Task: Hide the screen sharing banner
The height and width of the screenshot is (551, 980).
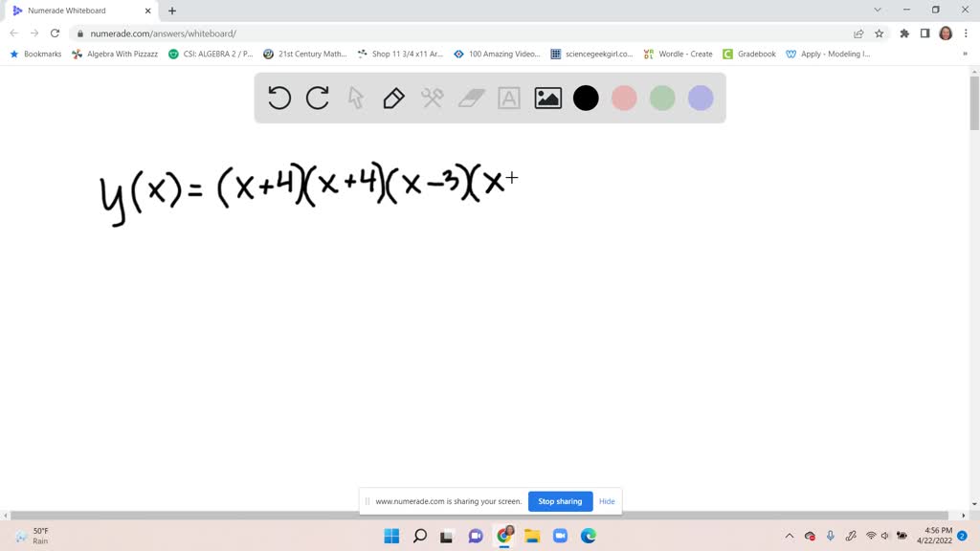Action: tap(607, 500)
